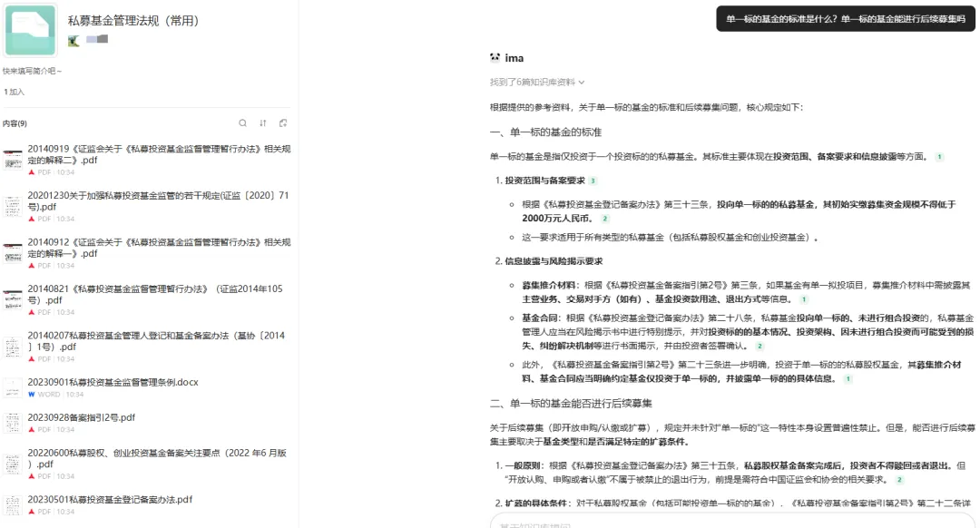Click the 快来填写简介吧 description placeholder
Image resolution: width=980 pixels, height=528 pixels.
[32, 72]
